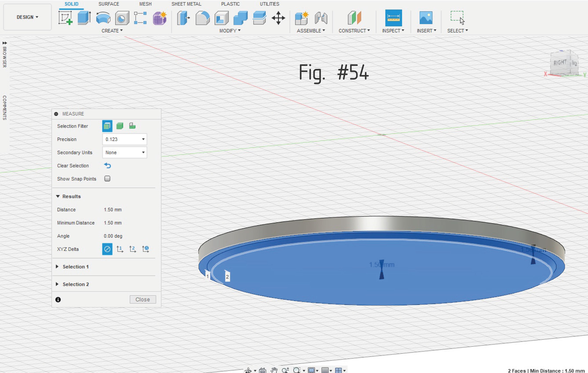Enable the Show Snap Points checkbox
588x373 pixels.
[107, 179]
